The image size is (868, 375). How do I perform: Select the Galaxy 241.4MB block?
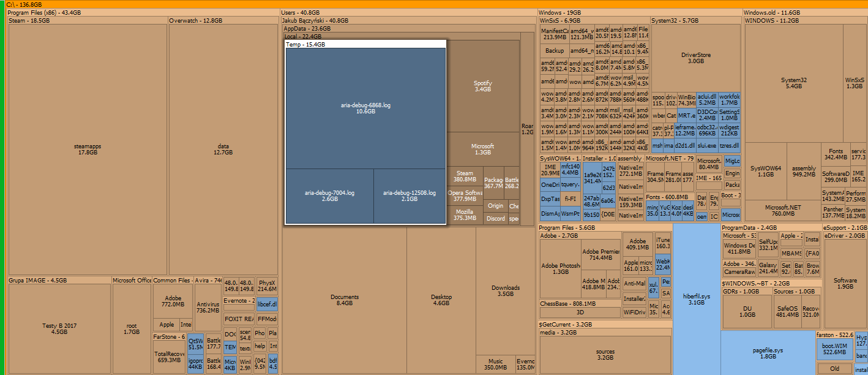tap(768, 268)
